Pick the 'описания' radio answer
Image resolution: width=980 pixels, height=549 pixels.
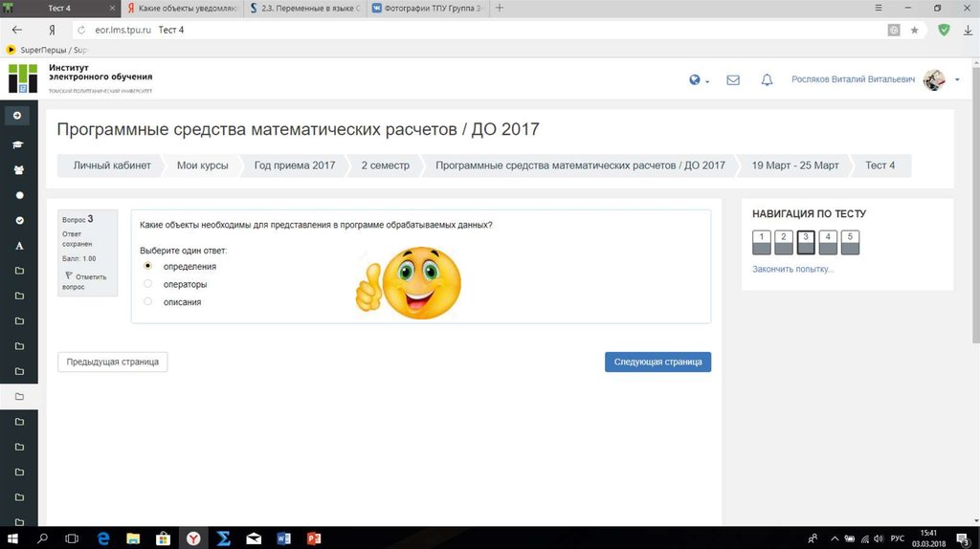pos(147,301)
